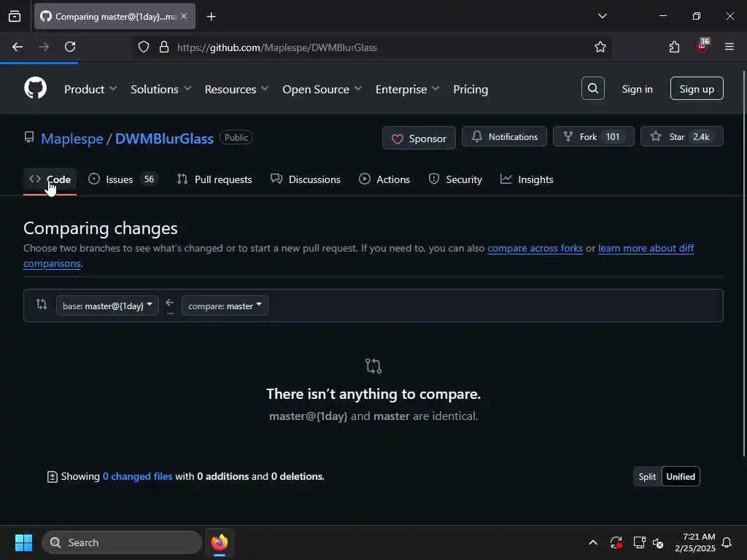
Task: Reload the page with refresh icon
Action: tap(70, 47)
